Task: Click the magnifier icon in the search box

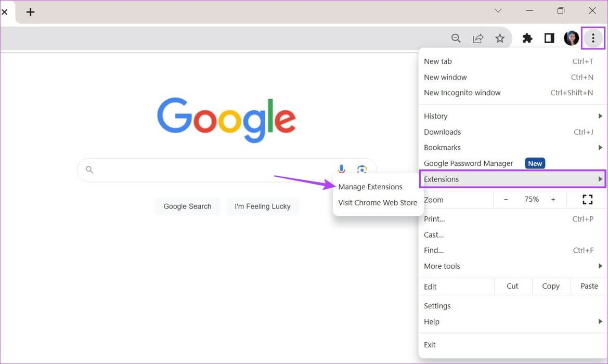Action: tap(89, 170)
